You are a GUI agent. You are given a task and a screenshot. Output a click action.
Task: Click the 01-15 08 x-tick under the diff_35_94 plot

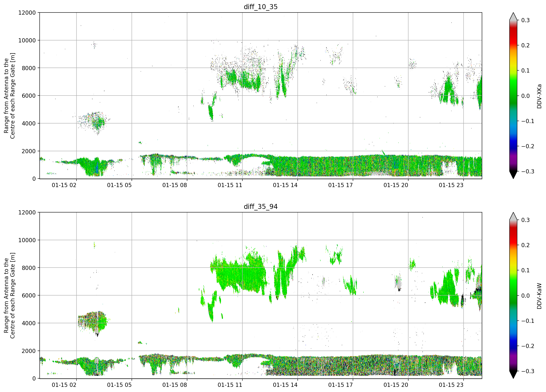coord(175,385)
